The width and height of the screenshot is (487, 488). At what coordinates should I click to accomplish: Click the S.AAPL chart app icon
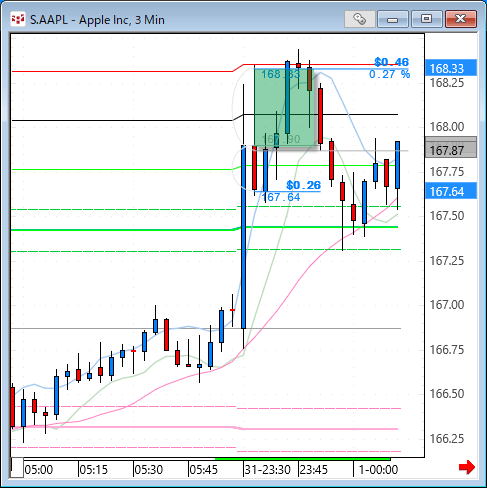(18, 20)
